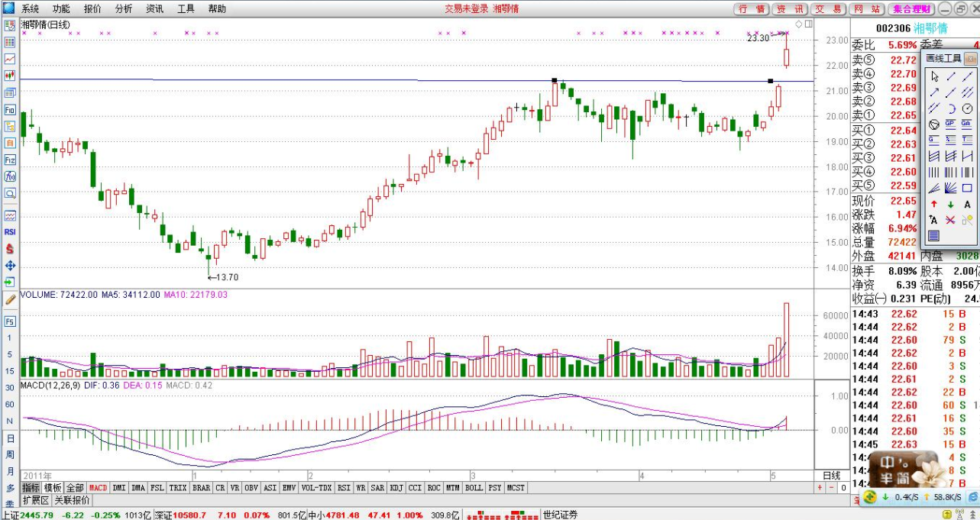The width and height of the screenshot is (980, 520).
Task: Switch chart to 5-minute period
Action: coord(10,354)
